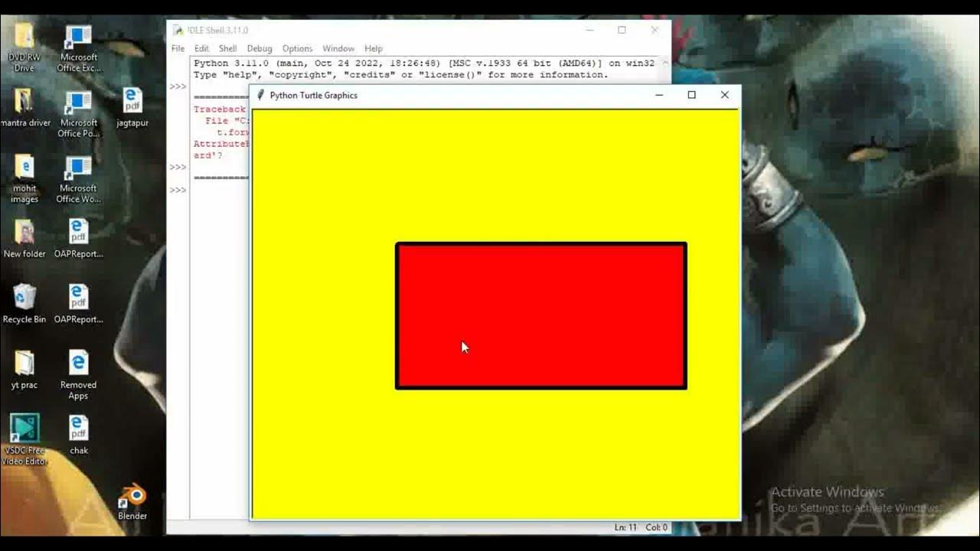Open the Microsoft Office Excel shortcut
Viewport: 980px width, 551px height.
click(x=79, y=47)
